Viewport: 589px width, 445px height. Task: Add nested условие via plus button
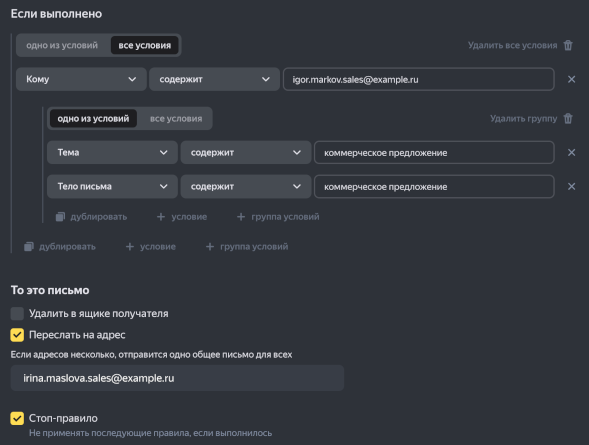click(182, 217)
